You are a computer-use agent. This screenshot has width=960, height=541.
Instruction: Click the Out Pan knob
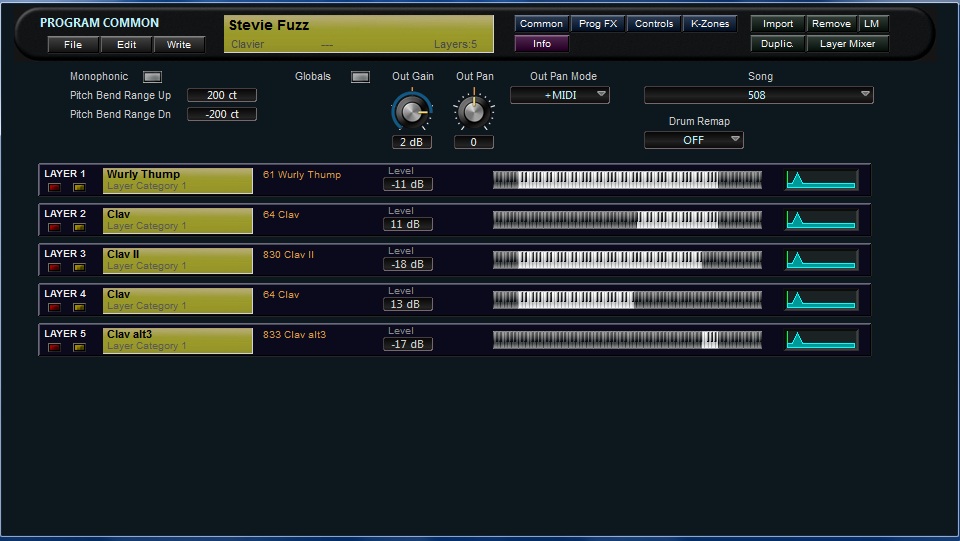473,109
